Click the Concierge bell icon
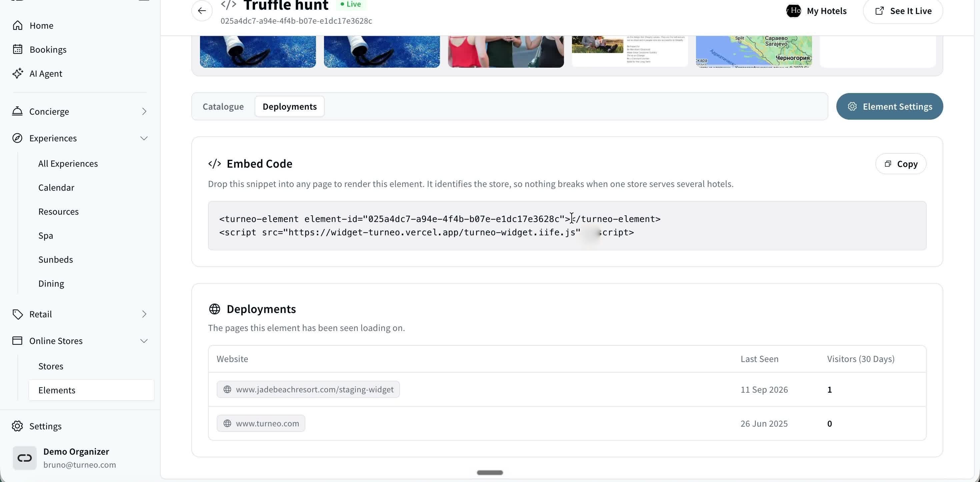 17,111
